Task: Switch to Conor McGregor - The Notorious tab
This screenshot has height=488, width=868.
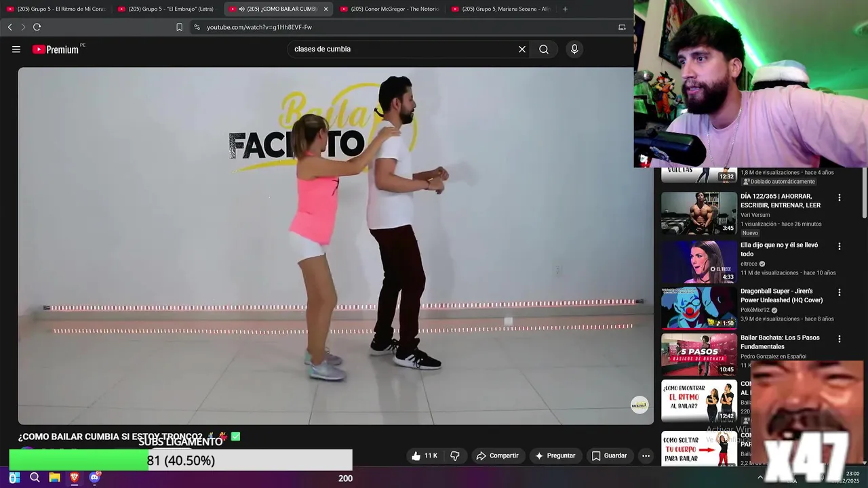Action: point(390,9)
